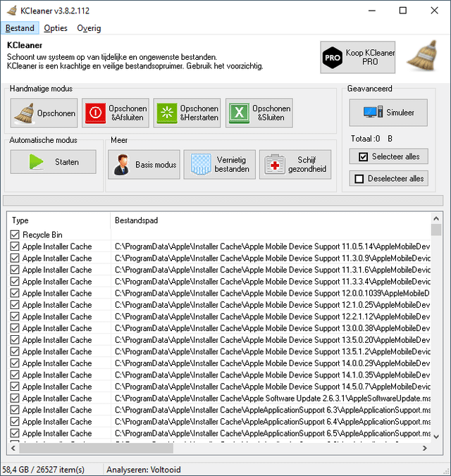The image size is (451, 476).
Task: Select path of Mobile Device Support 14.0.0.29
Action: click(272, 363)
